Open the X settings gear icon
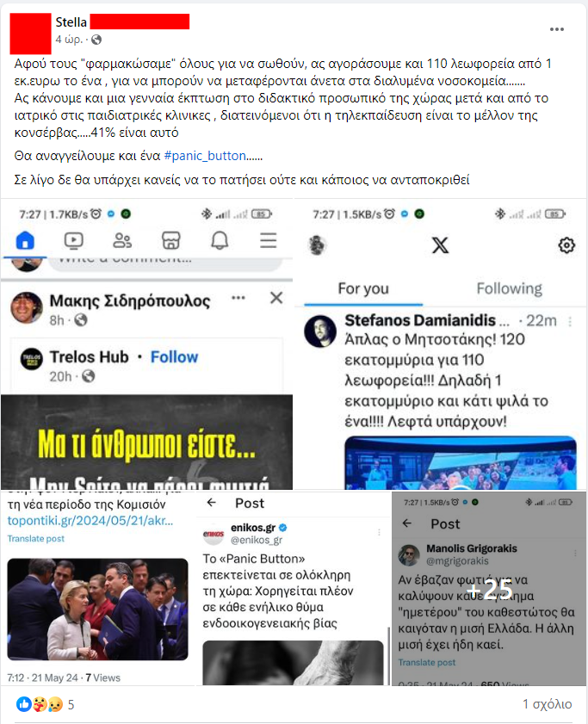The height and width of the screenshot is (724, 588). coord(566,245)
